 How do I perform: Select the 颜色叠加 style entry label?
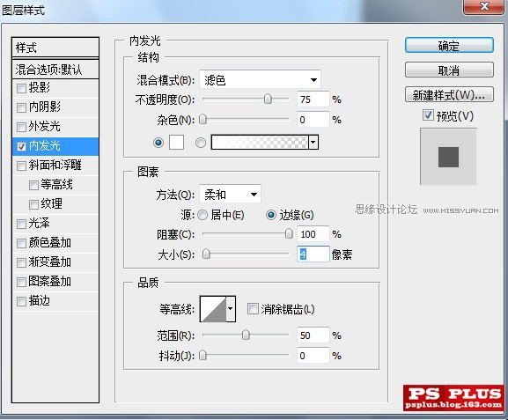point(50,242)
